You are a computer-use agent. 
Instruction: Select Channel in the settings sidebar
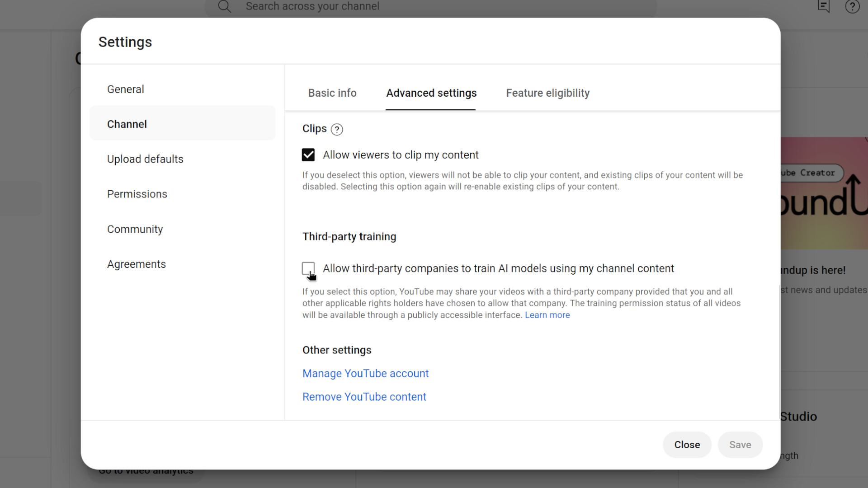(x=127, y=124)
